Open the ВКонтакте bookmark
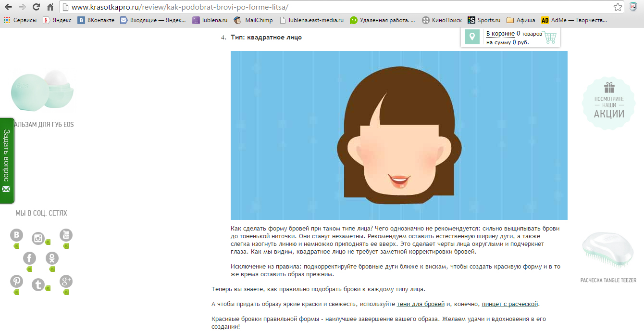 [x=96, y=20]
